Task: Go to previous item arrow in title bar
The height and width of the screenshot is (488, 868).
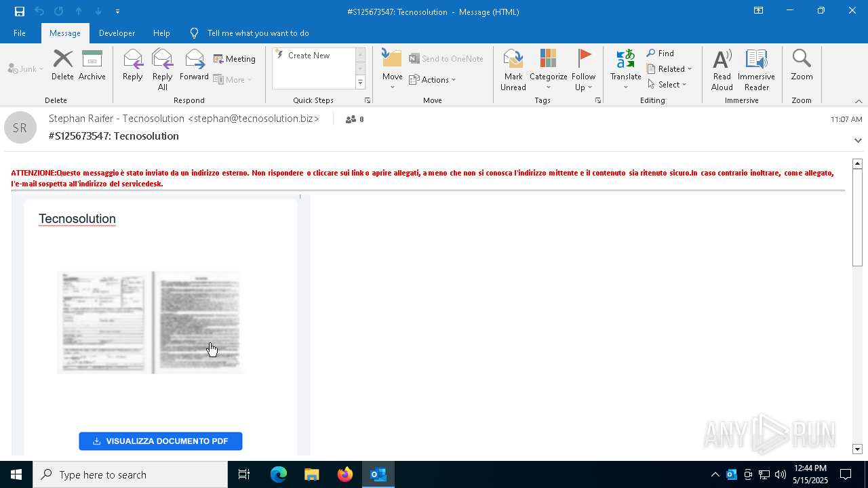Action: (79, 11)
